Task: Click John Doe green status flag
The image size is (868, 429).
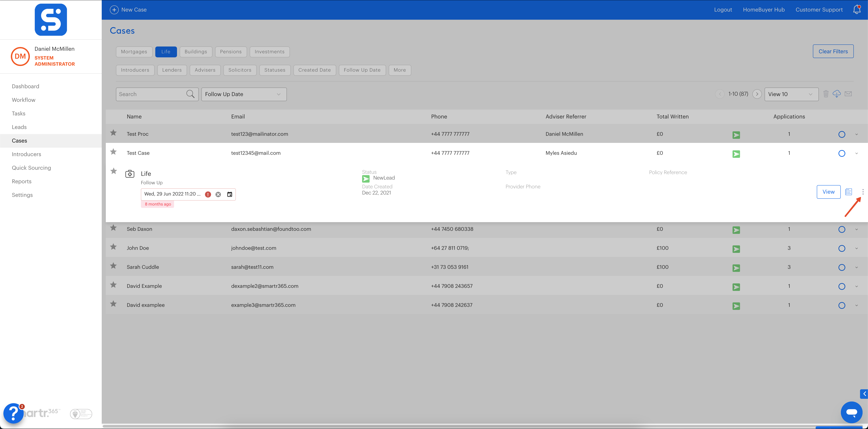Action: pyautogui.click(x=736, y=249)
